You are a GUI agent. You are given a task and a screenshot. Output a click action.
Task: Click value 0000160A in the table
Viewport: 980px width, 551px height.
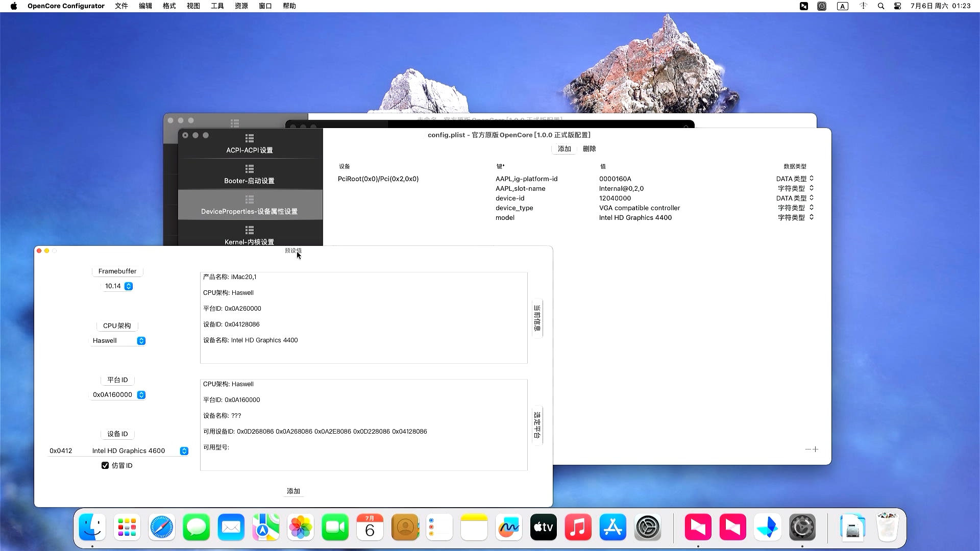pyautogui.click(x=615, y=179)
